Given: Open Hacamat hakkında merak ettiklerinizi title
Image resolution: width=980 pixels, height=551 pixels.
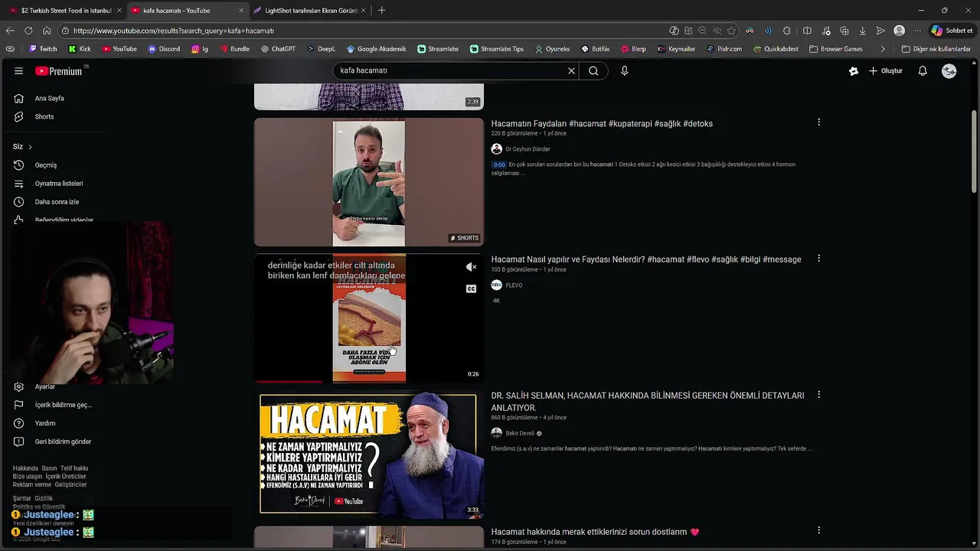Looking at the screenshot, I should [x=595, y=532].
